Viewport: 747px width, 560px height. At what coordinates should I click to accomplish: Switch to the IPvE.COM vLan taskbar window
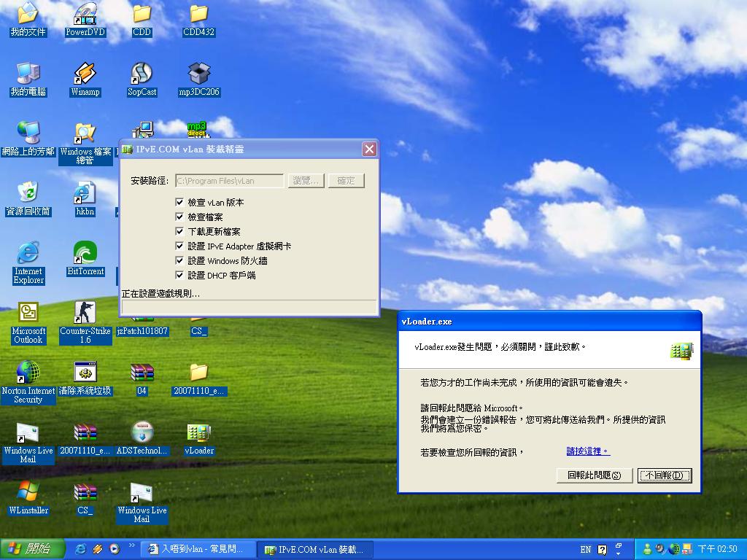pyautogui.click(x=315, y=548)
